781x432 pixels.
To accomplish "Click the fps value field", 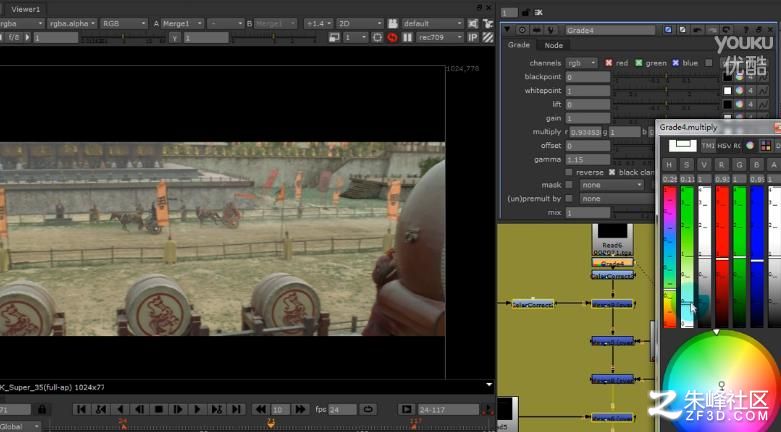I will [342, 410].
